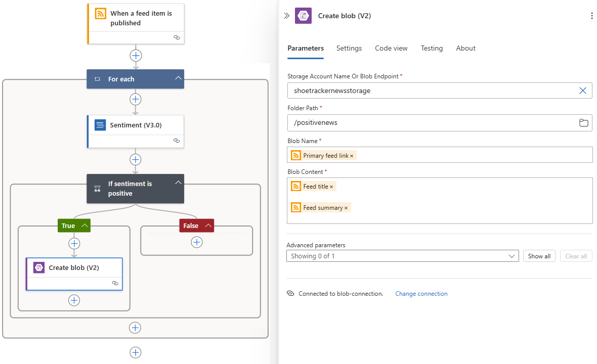Image resolution: width=597 pixels, height=364 pixels.
Task: Click the connection icon on the trigger card
Action: [x=177, y=37]
